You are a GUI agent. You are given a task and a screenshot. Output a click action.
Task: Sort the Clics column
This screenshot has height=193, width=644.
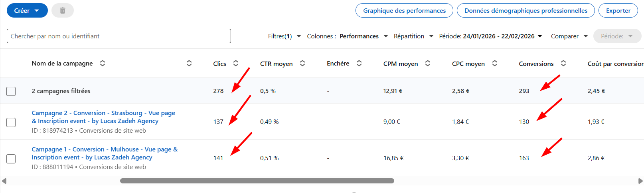tap(236, 63)
